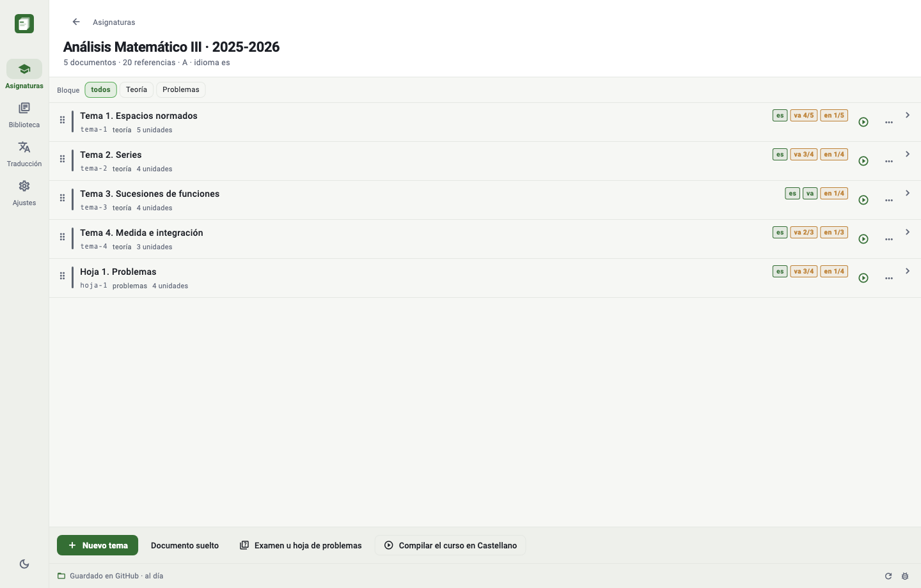Compile Tema 2. Series play icon
921x588 pixels.
point(863,161)
